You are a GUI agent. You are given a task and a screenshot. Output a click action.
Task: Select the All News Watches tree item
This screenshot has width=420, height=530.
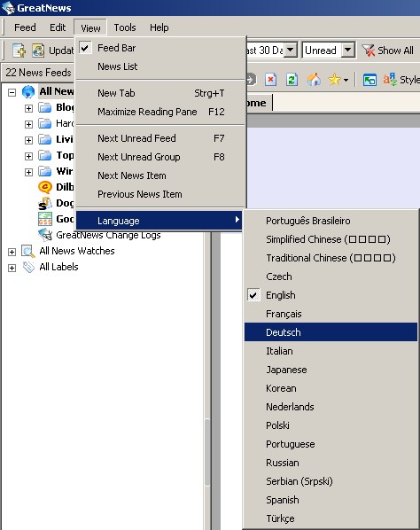[77, 251]
